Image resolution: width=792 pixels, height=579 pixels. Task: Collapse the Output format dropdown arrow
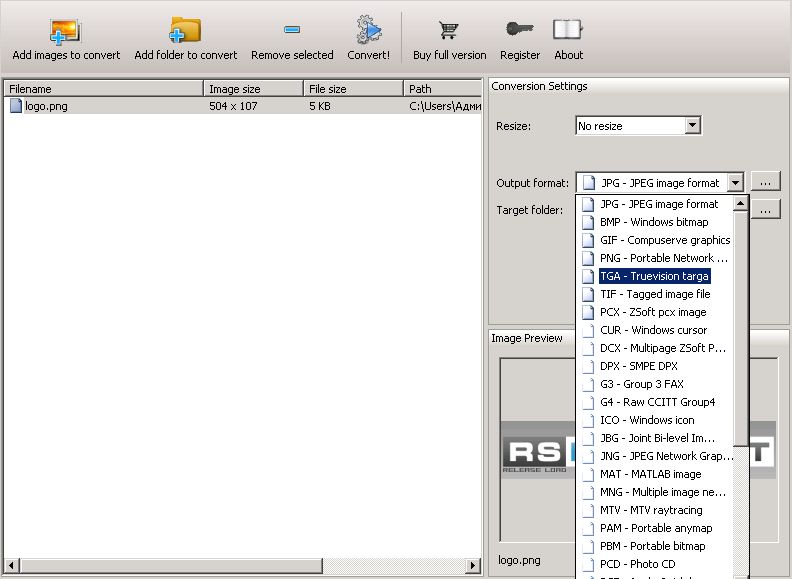tap(735, 183)
